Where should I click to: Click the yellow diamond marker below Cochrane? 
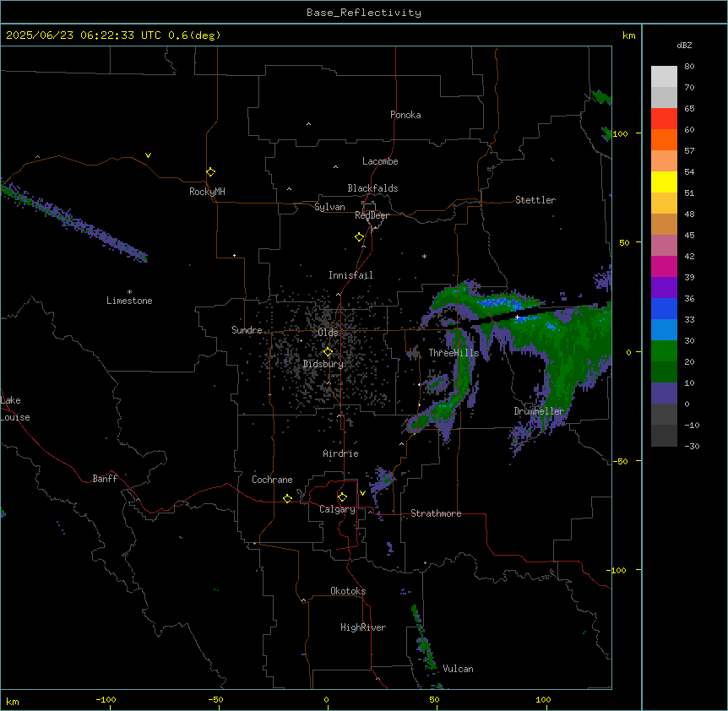click(x=287, y=498)
